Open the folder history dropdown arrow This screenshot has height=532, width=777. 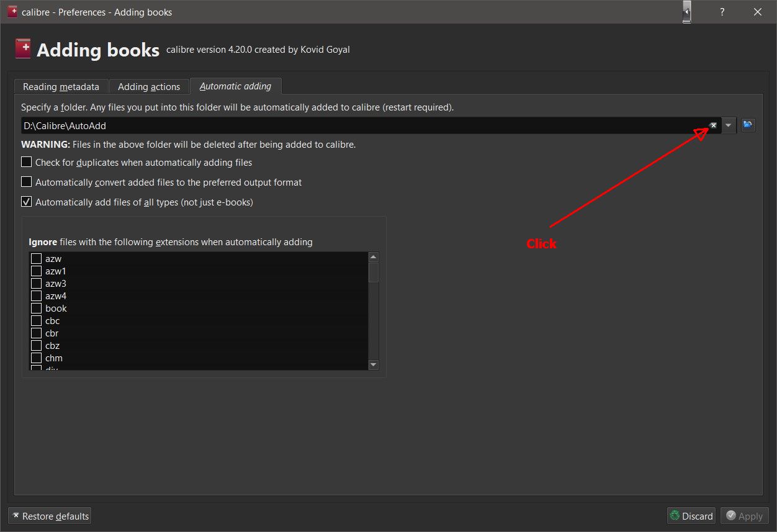[x=729, y=125]
